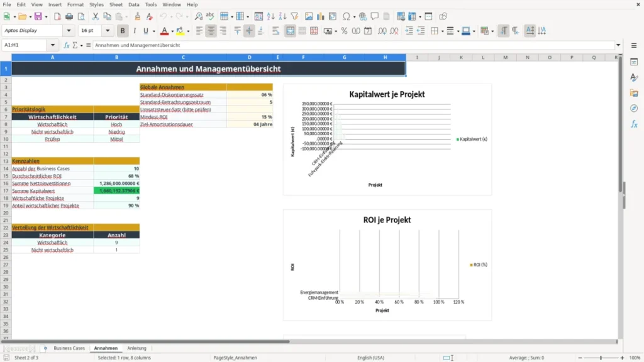Click the Define Print Area icon
Image resolution: width=644 pixels, height=362 pixels.
pyautogui.click(x=401, y=16)
